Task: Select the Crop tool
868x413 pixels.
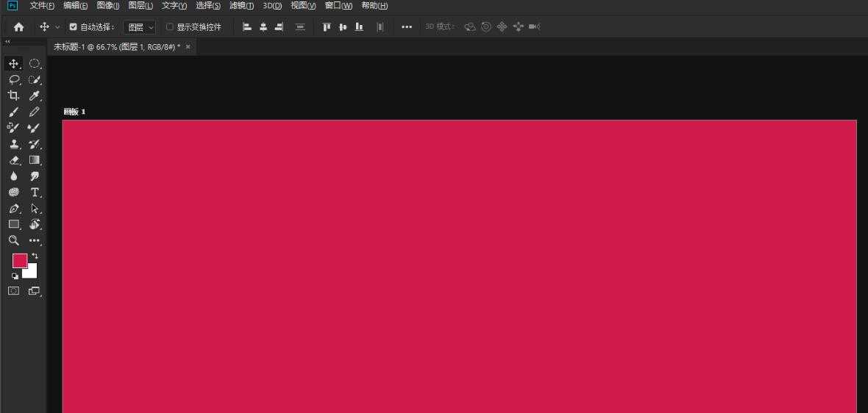Action: click(x=13, y=96)
